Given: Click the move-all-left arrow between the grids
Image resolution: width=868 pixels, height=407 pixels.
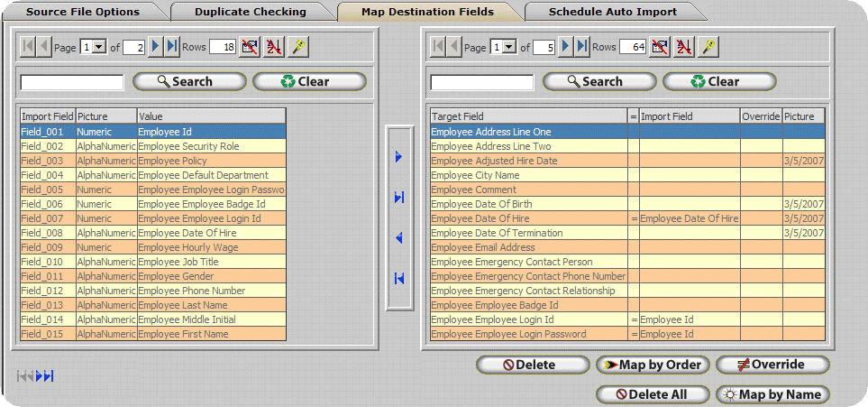Looking at the screenshot, I should [398, 279].
